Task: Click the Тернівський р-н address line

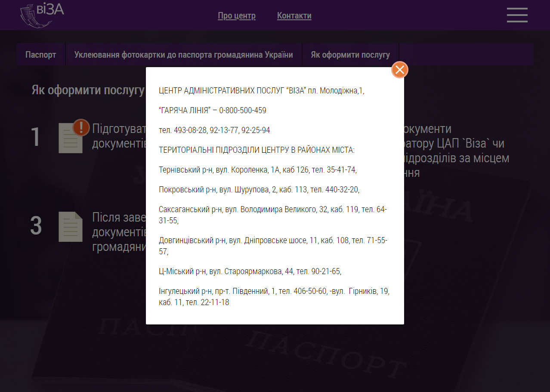Action: 258,170
